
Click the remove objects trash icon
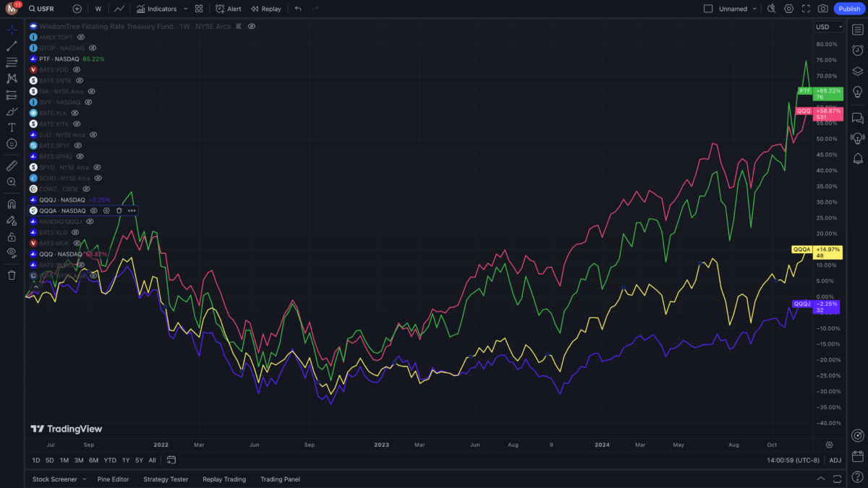coord(12,275)
